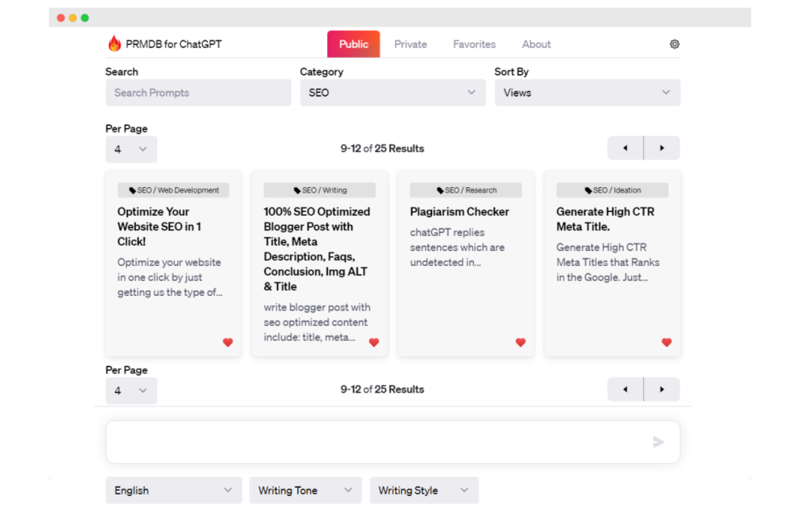Open the Writing Style dropdown
Image resolution: width=812 pixels, height=508 pixels.
point(424,490)
